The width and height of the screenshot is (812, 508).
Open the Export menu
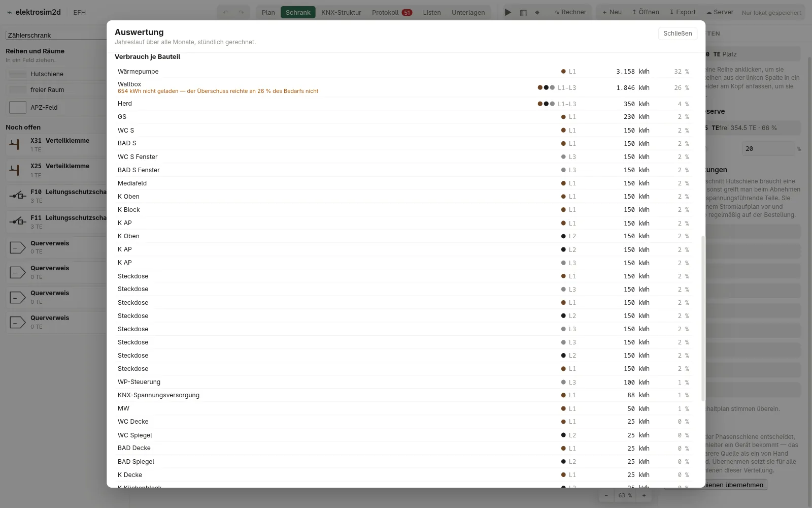click(x=683, y=12)
